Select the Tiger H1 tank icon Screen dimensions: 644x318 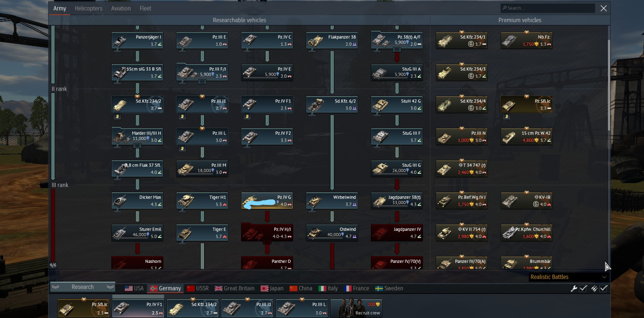click(x=202, y=201)
